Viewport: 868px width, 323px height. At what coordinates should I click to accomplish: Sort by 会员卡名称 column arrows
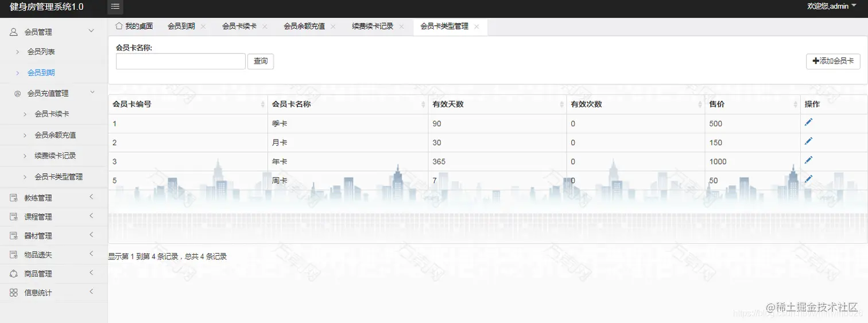(424, 104)
